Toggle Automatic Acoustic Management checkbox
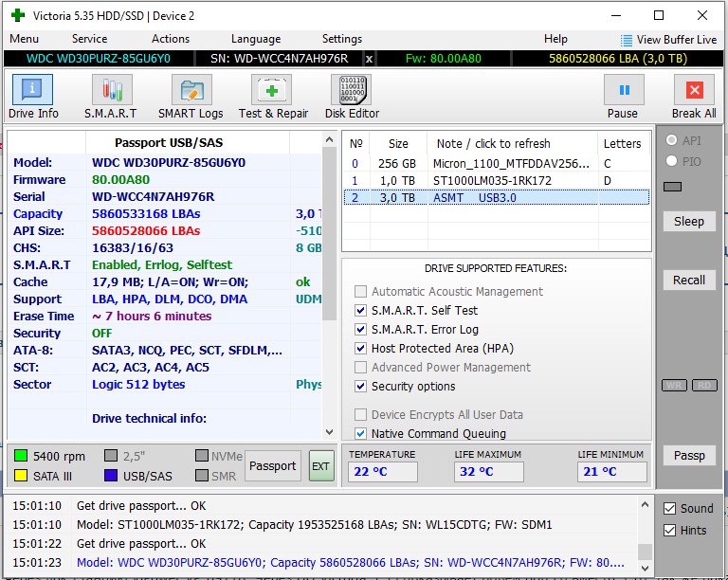Viewport: 728px width, 580px height. (x=360, y=291)
